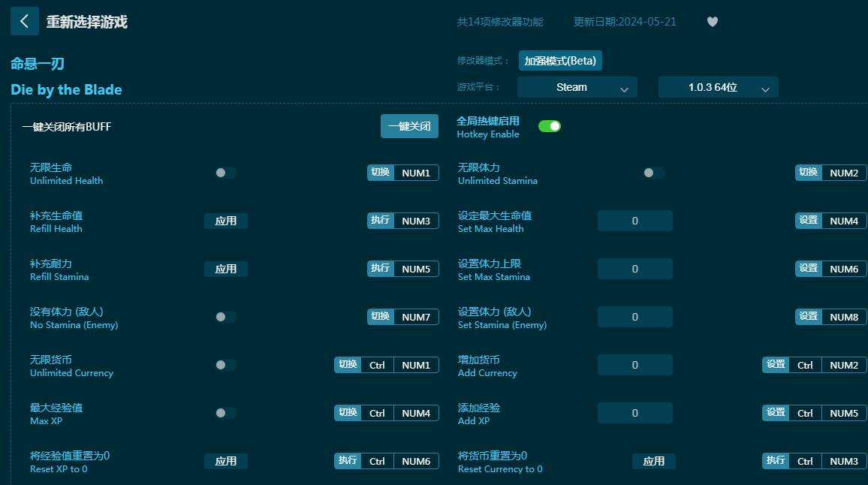Click 设置 hotkey button for Set Stamina (Enemy)
Viewport: 868px width, 485px height.
[x=808, y=317]
